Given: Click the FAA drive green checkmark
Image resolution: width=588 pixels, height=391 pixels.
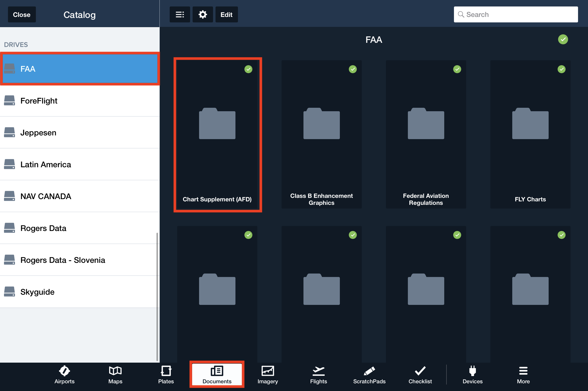Looking at the screenshot, I should tap(563, 39).
